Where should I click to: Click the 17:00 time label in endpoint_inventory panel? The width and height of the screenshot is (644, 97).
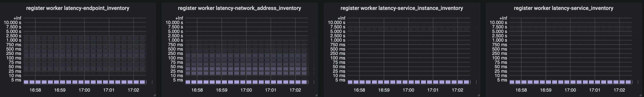pyautogui.click(x=84, y=90)
